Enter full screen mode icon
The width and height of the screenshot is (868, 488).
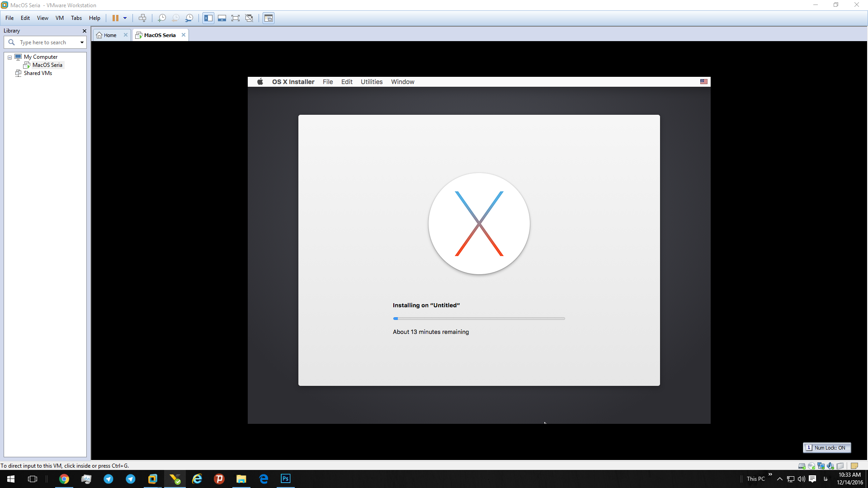(x=236, y=18)
